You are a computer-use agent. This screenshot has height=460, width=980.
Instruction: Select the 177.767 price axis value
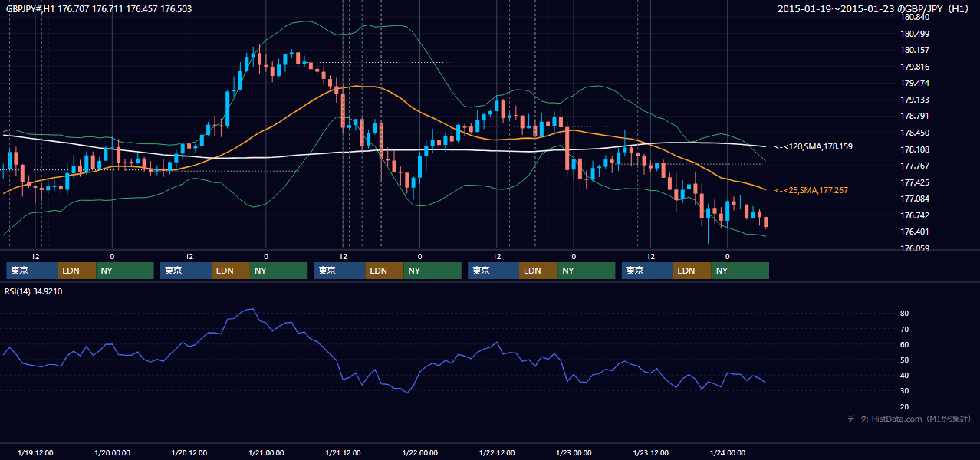pos(915,166)
